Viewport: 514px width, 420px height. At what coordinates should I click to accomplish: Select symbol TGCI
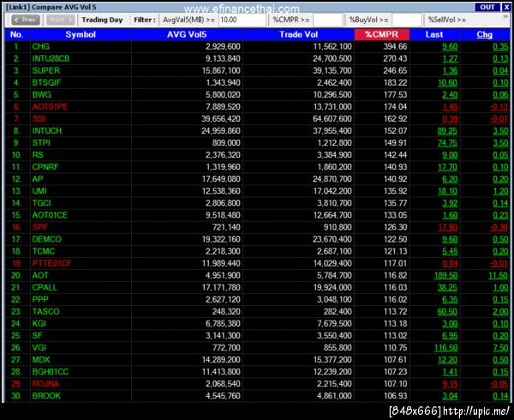click(x=42, y=203)
